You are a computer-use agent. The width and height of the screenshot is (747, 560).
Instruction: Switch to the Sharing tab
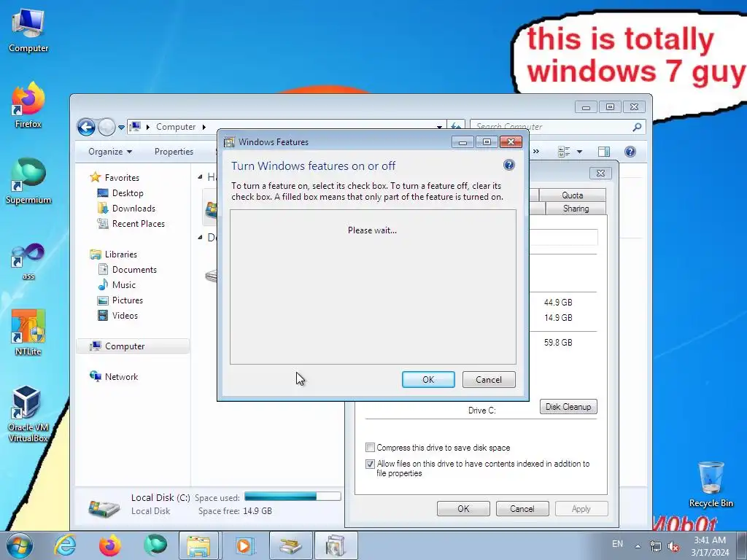click(x=576, y=209)
